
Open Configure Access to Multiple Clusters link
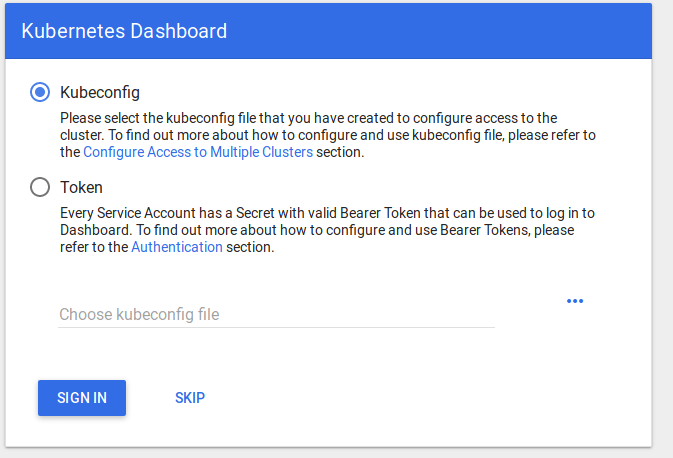198,152
